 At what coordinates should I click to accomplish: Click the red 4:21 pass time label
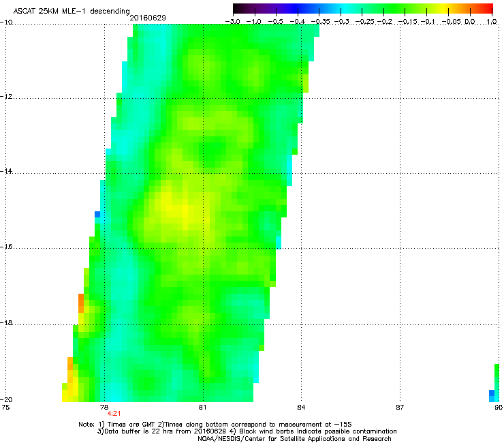pos(114,414)
